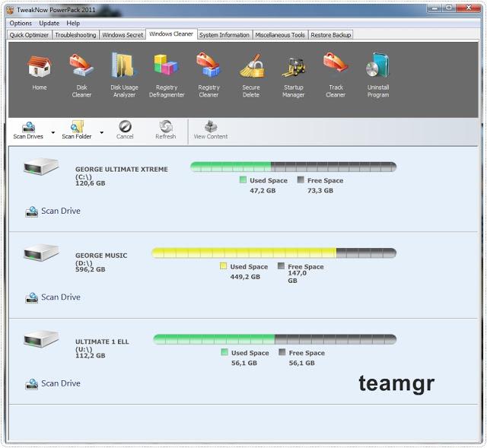Click the green Used Space swatch for U:\
Viewport: 487px width, 448px height.
click(224, 352)
